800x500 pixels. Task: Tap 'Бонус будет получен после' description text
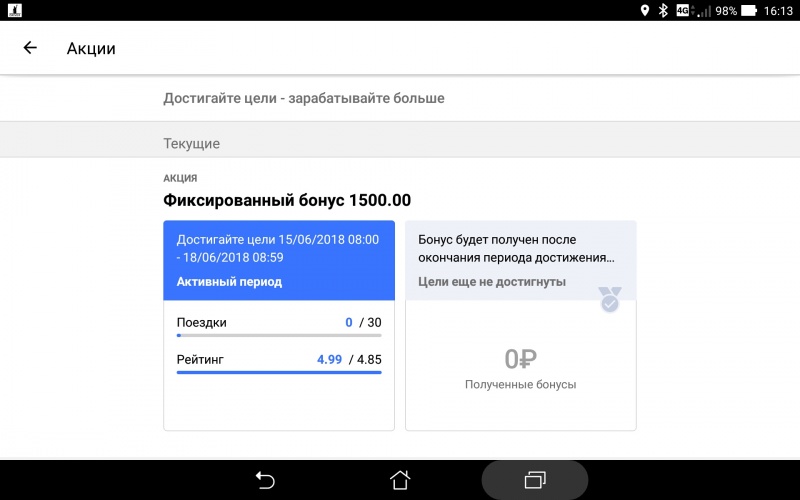click(516, 248)
